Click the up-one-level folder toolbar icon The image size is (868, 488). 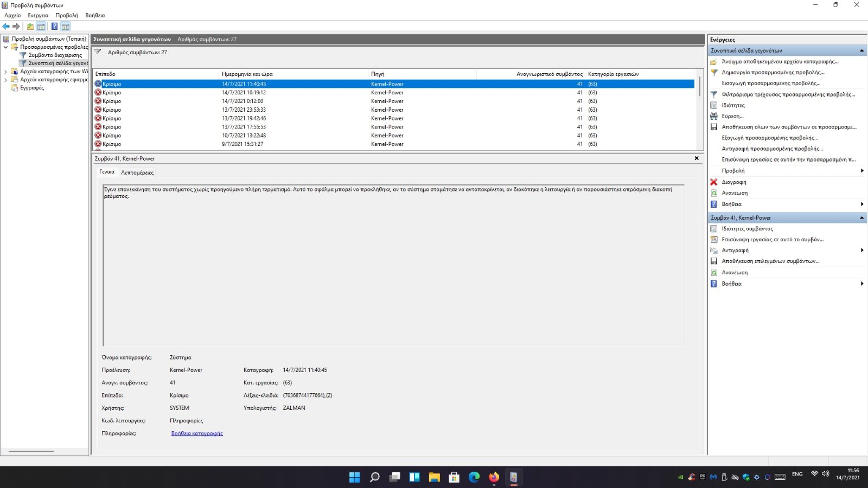[30, 27]
